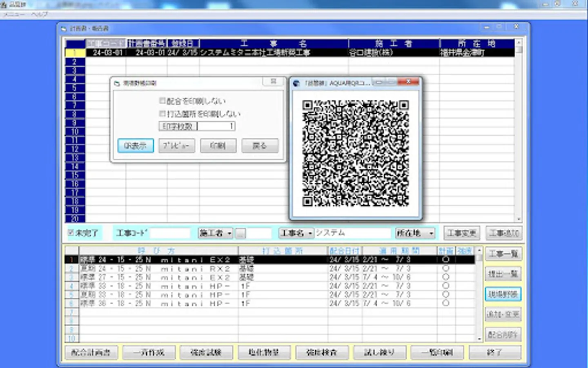Click the 適用期間 column header

(x=399, y=251)
